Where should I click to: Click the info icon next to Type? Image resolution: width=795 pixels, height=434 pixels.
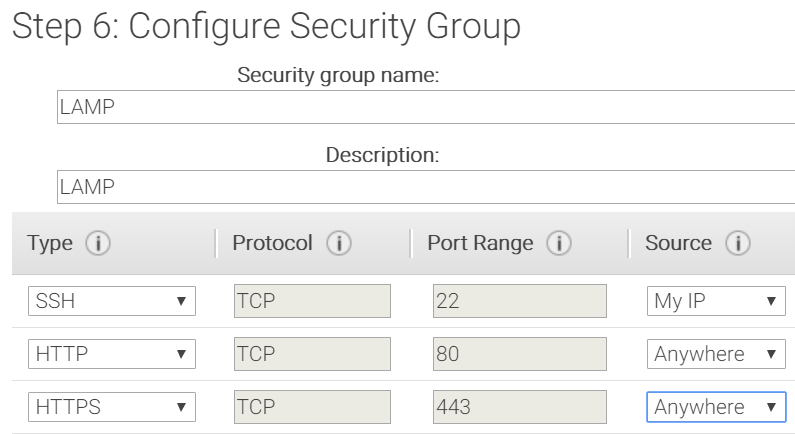coord(97,244)
